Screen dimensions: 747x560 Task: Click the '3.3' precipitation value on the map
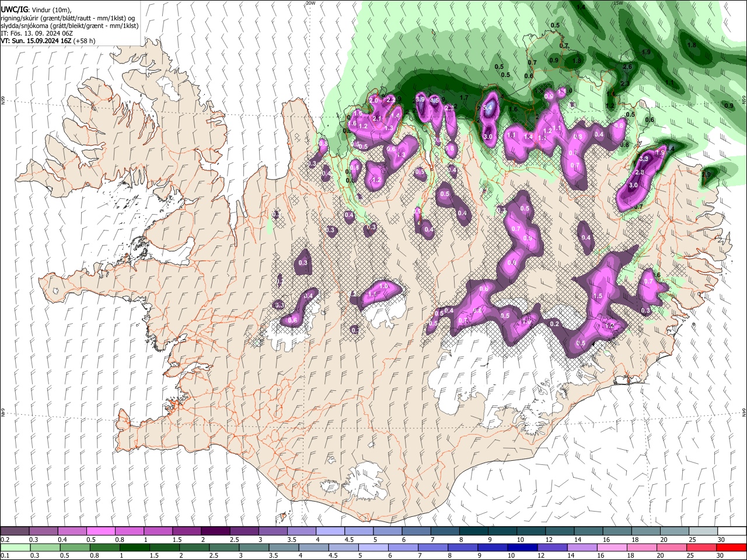point(644,158)
